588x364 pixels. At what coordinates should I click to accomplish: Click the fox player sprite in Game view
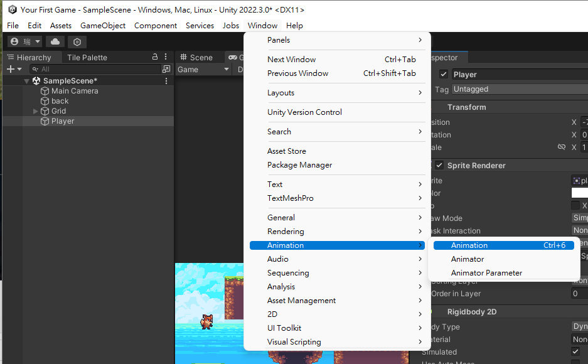pos(206,322)
